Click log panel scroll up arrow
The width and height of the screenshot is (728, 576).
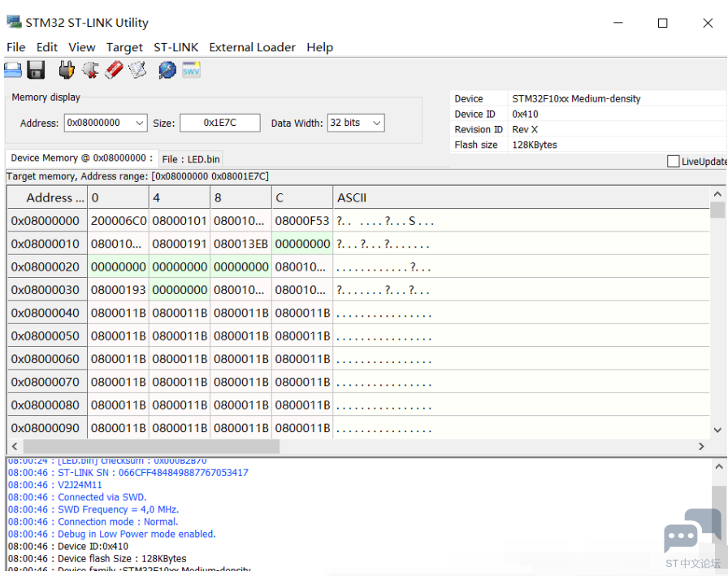click(719, 467)
